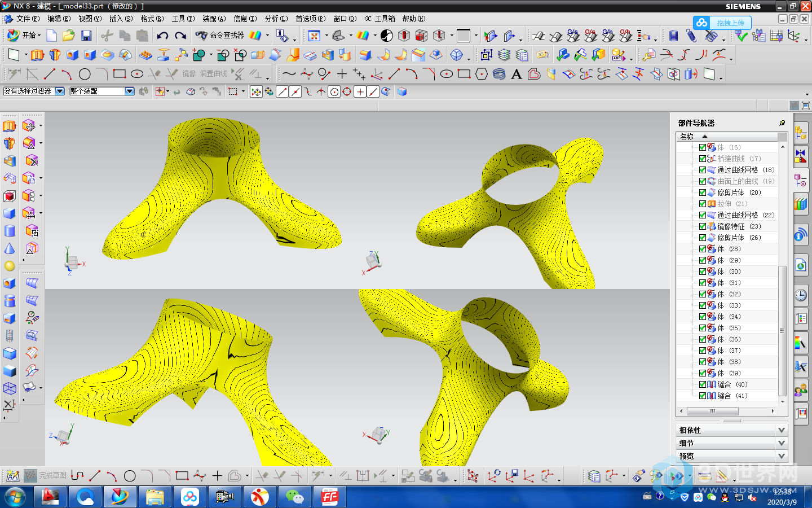Open the 视图 (View) menu
812x508 pixels.
pyautogui.click(x=90, y=19)
